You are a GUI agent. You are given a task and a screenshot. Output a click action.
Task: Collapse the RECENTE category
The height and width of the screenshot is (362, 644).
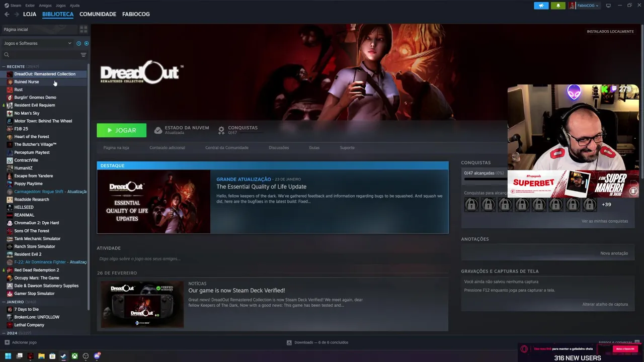coord(4,66)
